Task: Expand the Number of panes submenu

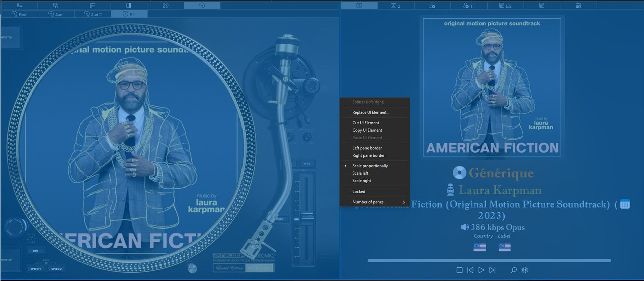Action: click(375, 202)
